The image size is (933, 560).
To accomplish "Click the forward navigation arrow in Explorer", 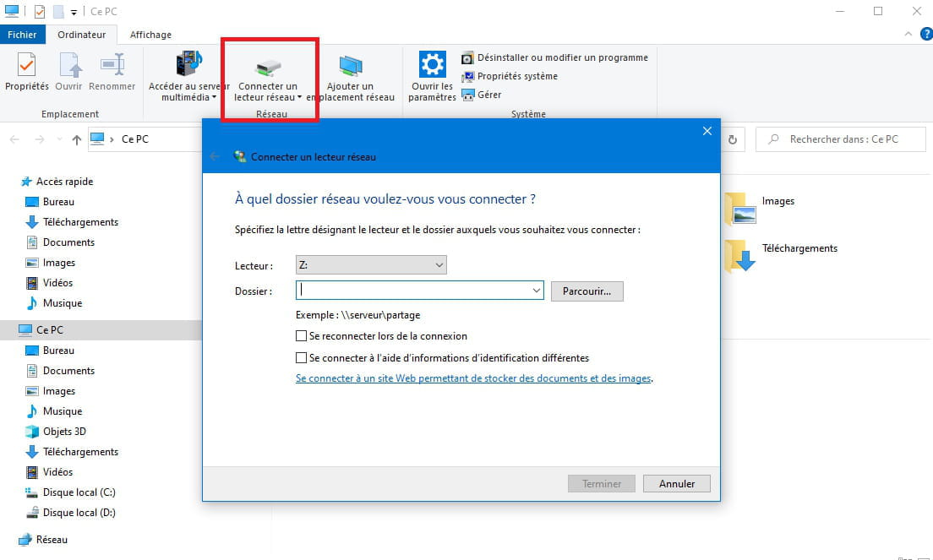I will click(x=39, y=139).
